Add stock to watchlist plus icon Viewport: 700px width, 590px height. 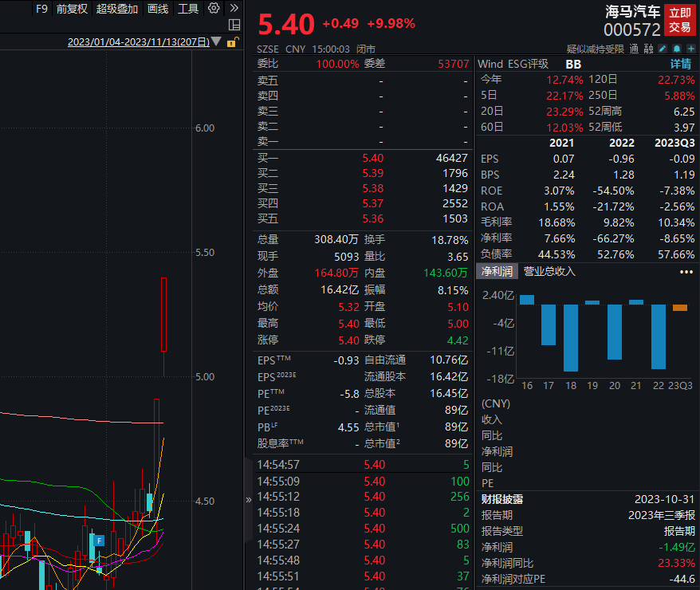(691, 49)
